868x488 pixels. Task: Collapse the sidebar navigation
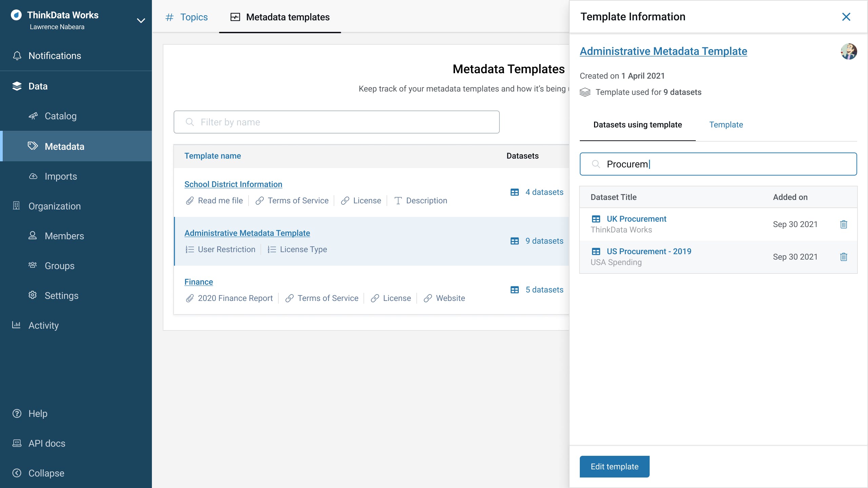point(46,473)
